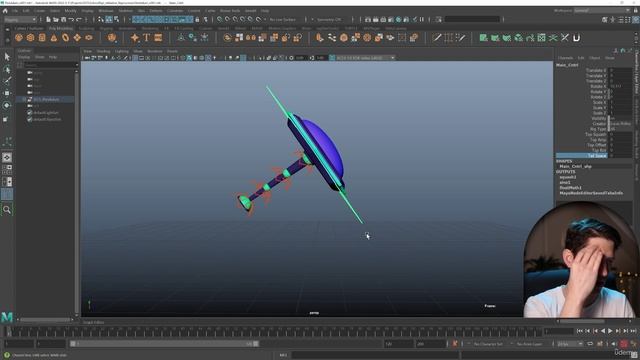640x360 pixels.
Task: Toggle Channel Box panel icon at top right
Action: (636, 20)
